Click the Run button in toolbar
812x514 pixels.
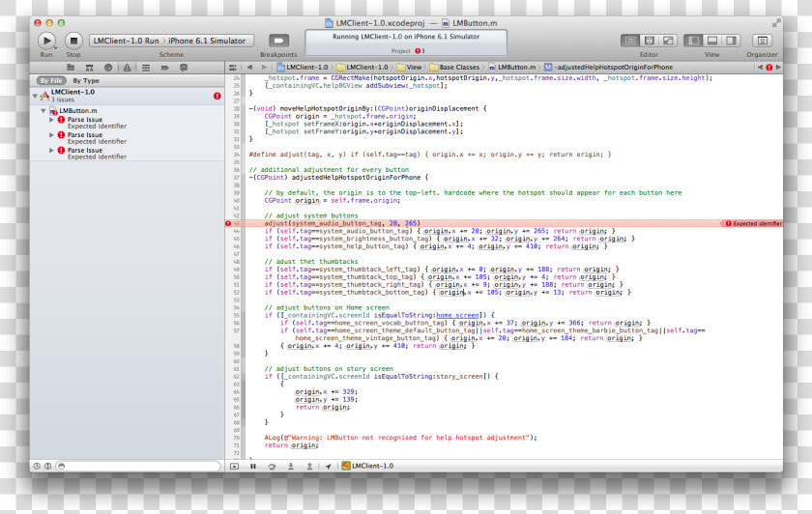coord(46,41)
